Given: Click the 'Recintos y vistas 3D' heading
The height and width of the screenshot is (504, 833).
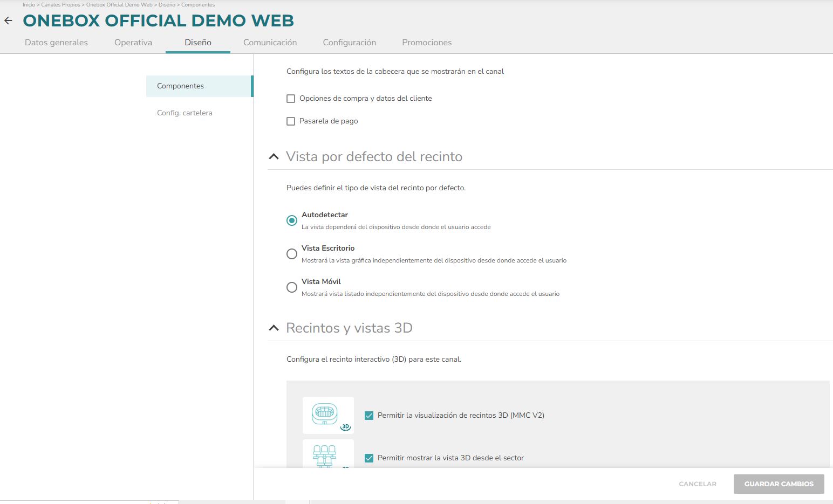Looking at the screenshot, I should 349,328.
